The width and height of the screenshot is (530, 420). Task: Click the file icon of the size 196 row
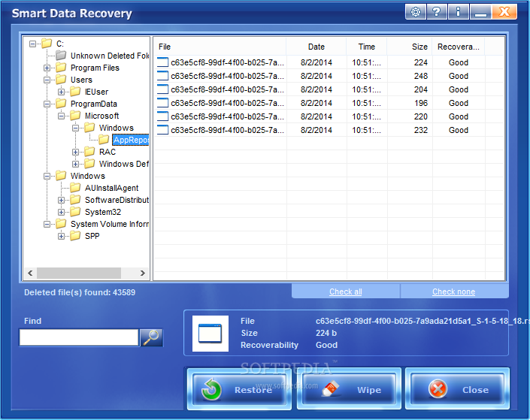click(x=162, y=103)
